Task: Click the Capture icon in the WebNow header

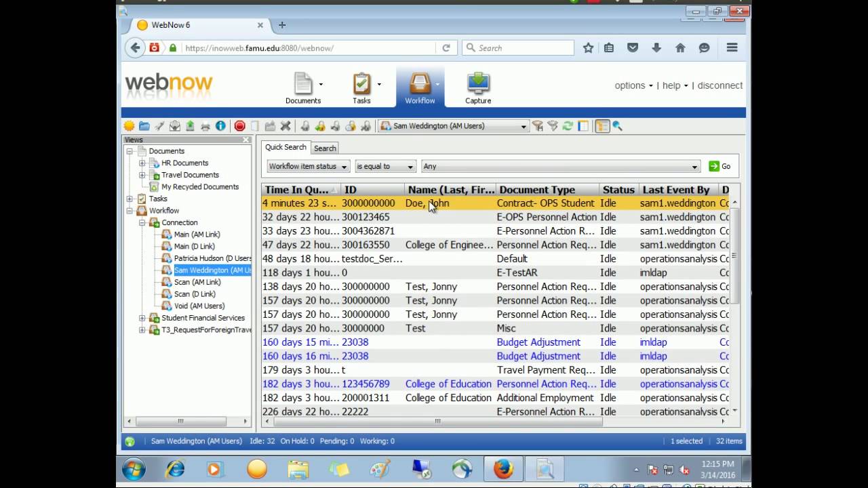Action: [x=478, y=83]
